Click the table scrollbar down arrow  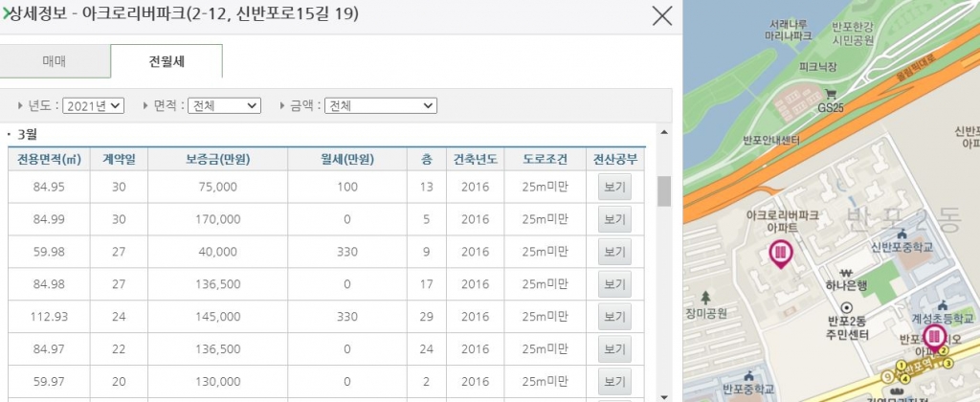coord(664,396)
